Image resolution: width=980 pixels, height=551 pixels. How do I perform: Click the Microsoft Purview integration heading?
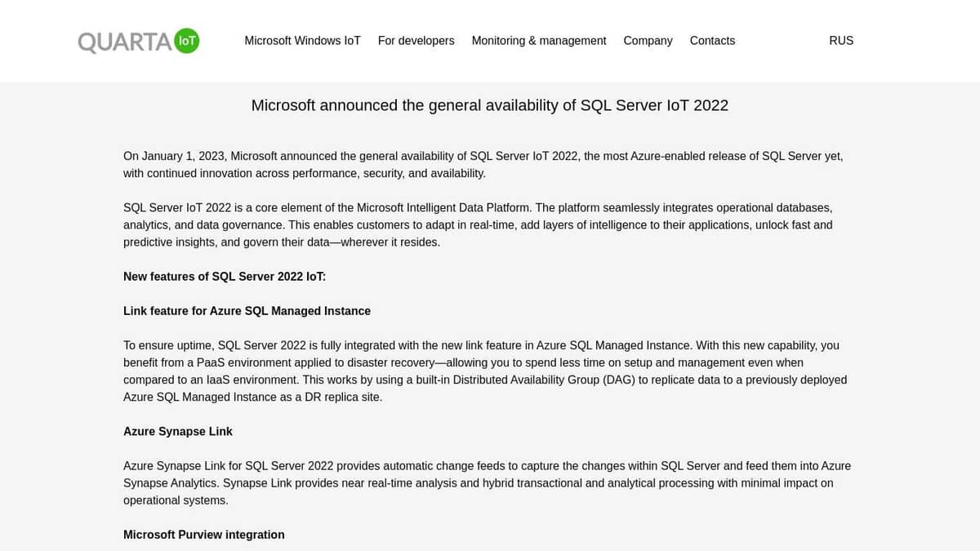(203, 535)
